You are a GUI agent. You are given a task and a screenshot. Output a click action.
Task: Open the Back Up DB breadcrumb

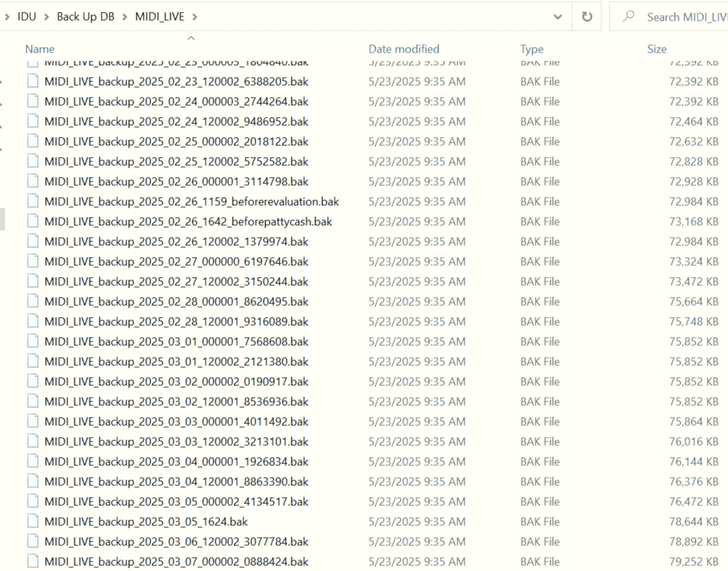point(85,17)
